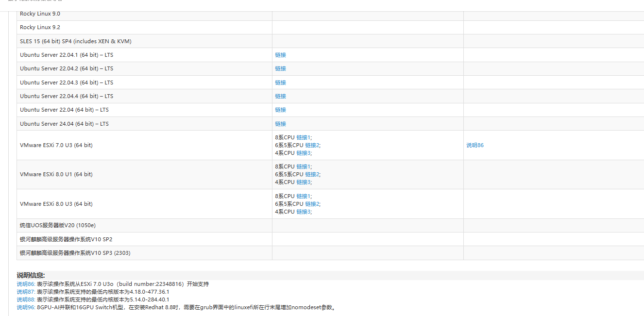Open the link for Ubuntu Server 22.04 (64 bit) LTS

[x=280, y=110]
